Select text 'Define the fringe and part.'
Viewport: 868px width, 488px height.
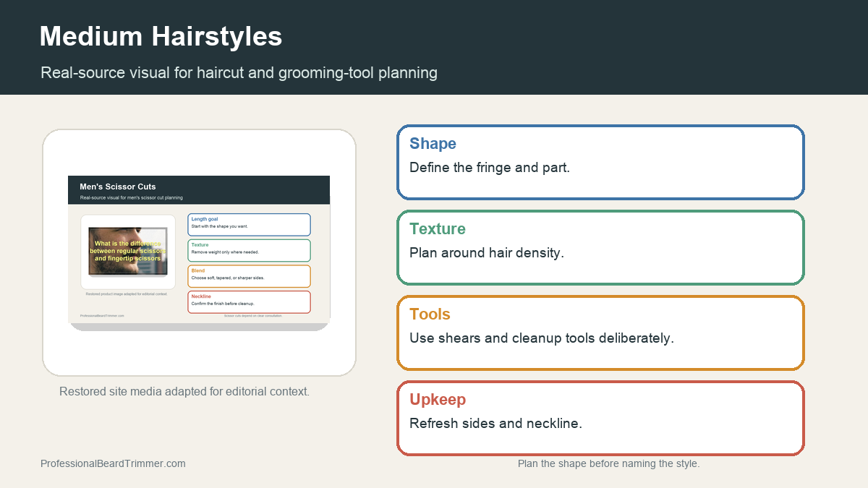(x=490, y=167)
